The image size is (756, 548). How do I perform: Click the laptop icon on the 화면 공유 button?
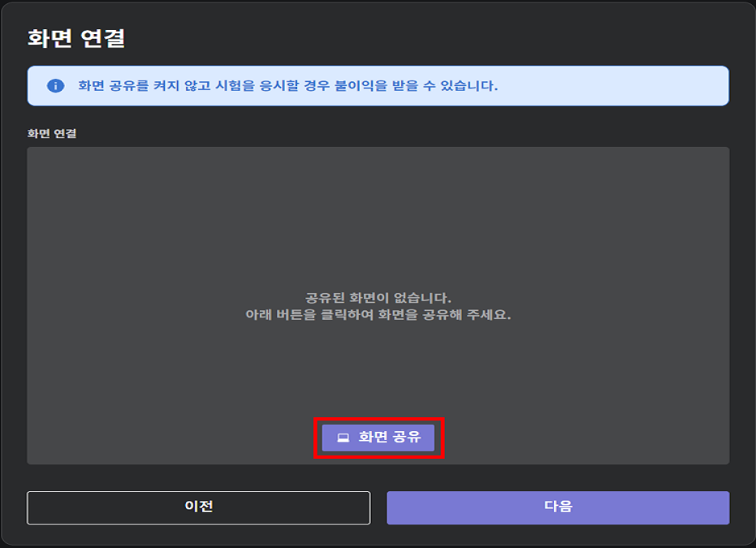[x=343, y=438]
